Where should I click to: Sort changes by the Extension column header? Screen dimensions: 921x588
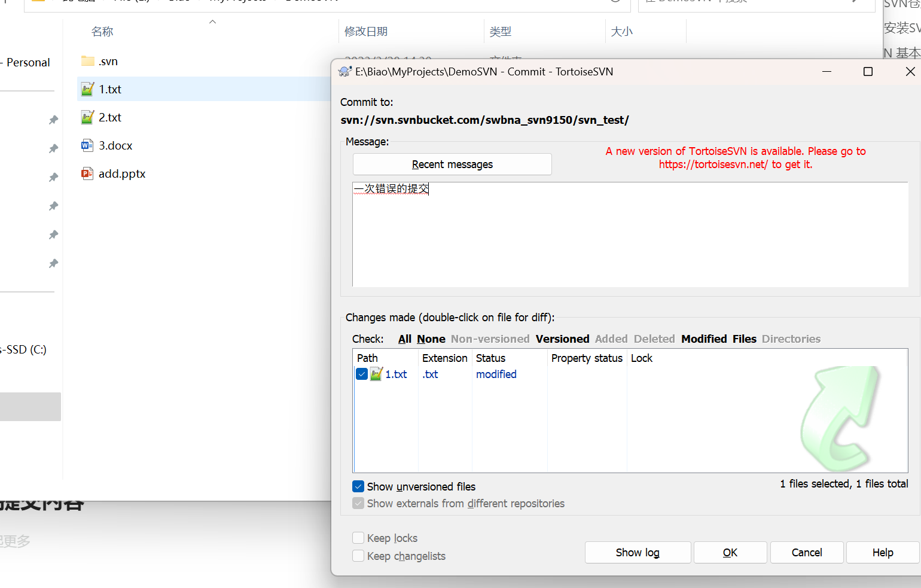point(445,358)
